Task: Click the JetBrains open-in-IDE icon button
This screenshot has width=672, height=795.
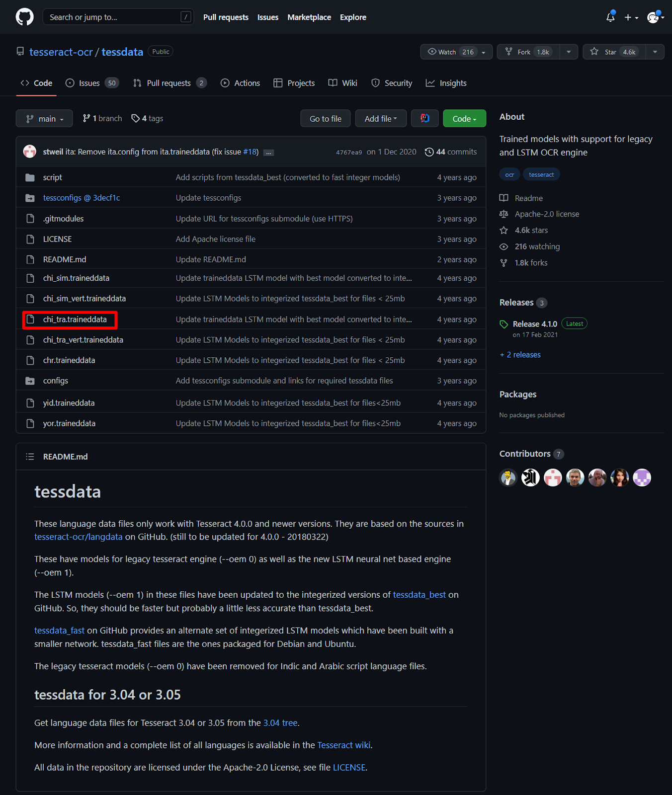Action: pyautogui.click(x=425, y=118)
